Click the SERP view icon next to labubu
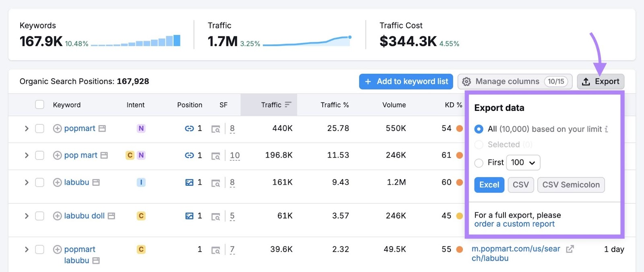Image resolution: width=644 pixels, height=272 pixels. pos(216,183)
